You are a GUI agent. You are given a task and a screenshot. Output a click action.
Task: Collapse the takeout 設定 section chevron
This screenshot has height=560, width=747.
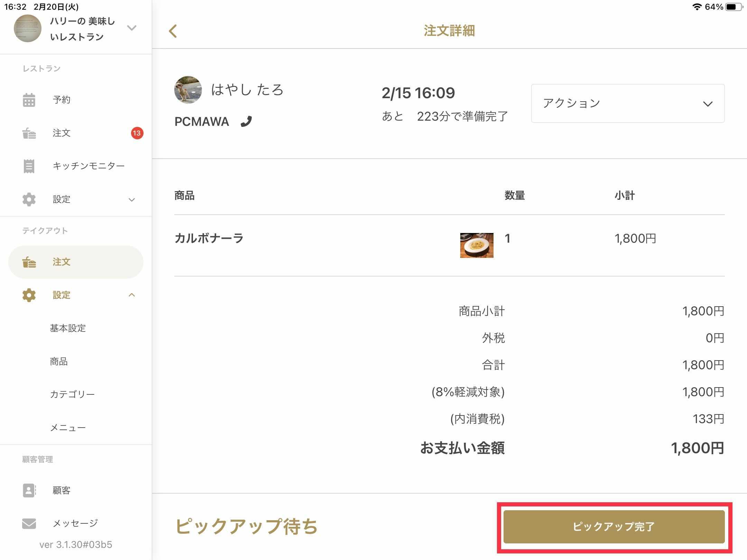click(x=132, y=295)
